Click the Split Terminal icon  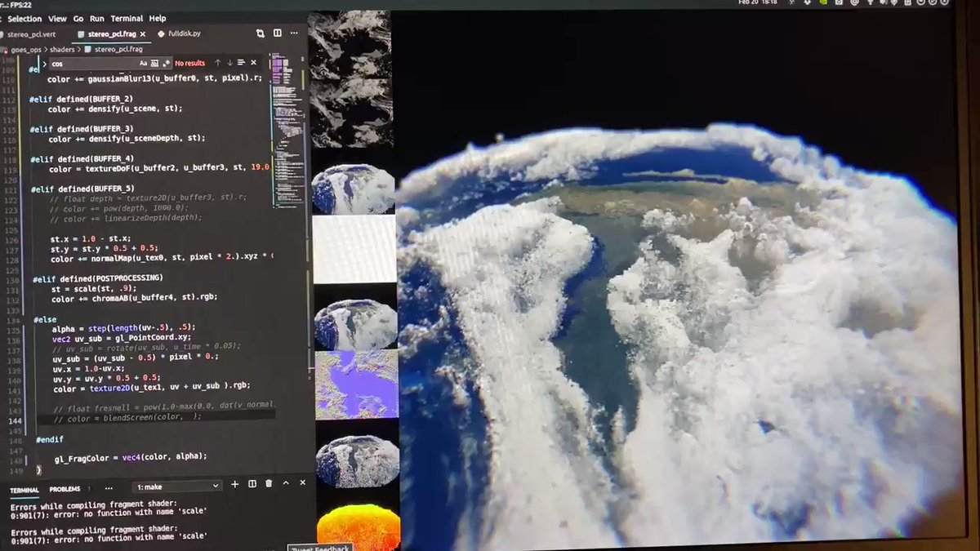pos(252,484)
